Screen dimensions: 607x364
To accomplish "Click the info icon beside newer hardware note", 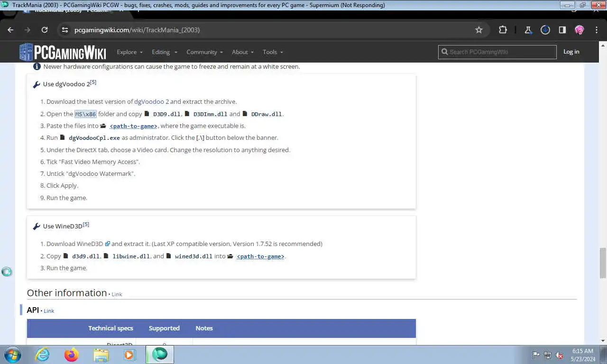I will 37,66.
